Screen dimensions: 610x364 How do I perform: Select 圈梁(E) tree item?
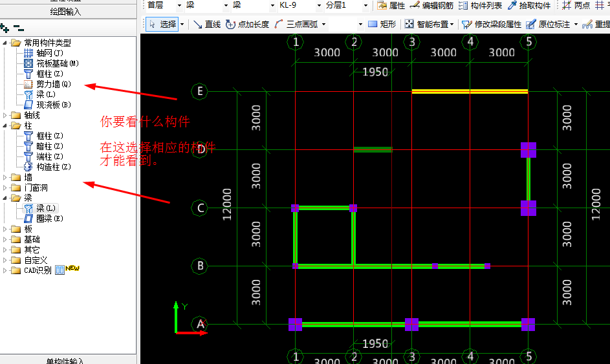tap(43, 219)
